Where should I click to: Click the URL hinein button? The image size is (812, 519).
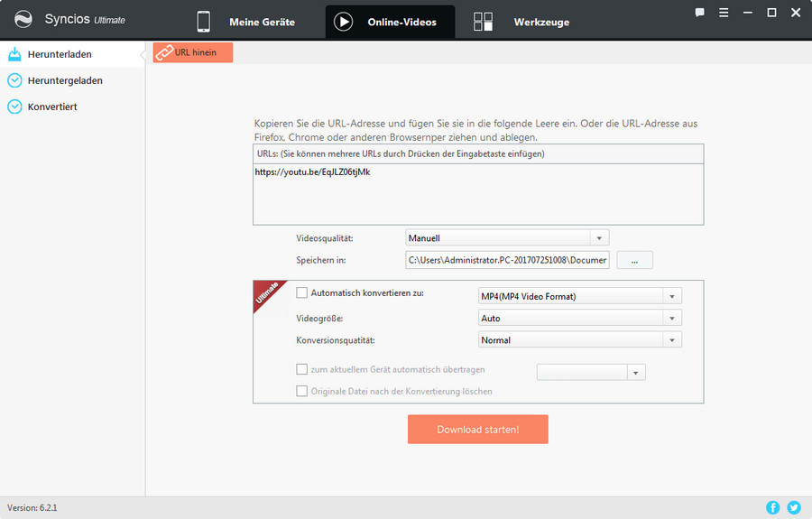(193, 52)
